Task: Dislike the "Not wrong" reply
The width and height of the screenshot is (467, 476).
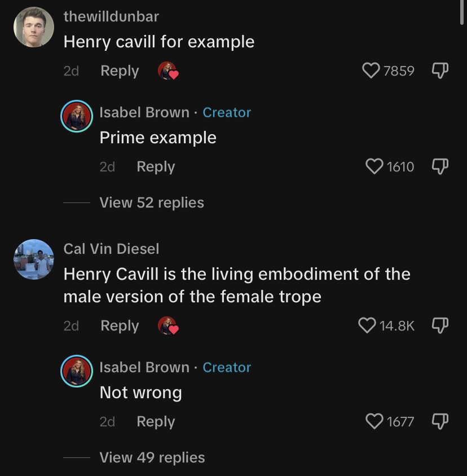Action: click(440, 421)
